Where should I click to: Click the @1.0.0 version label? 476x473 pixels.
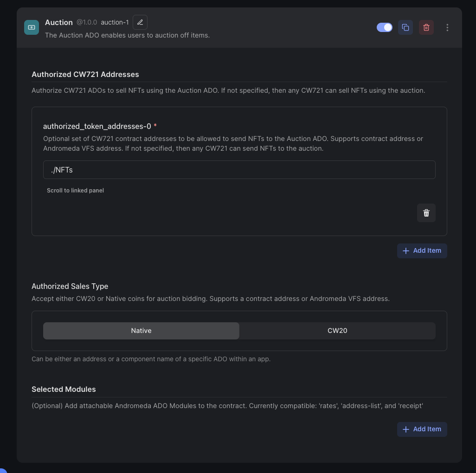click(87, 22)
